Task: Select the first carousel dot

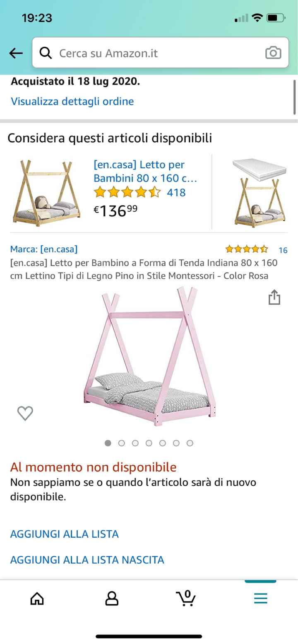Action: click(108, 443)
